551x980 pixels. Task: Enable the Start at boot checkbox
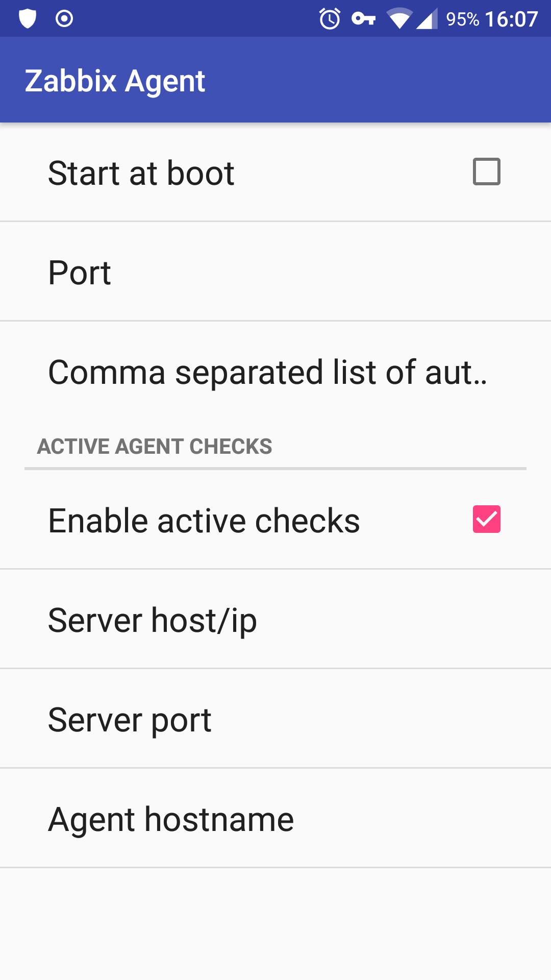click(487, 171)
